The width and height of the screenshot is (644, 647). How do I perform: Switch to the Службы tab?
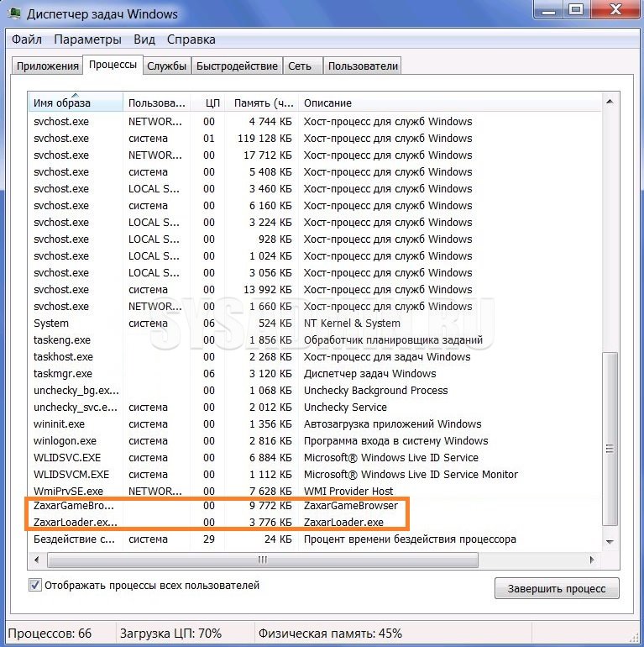pos(166,66)
